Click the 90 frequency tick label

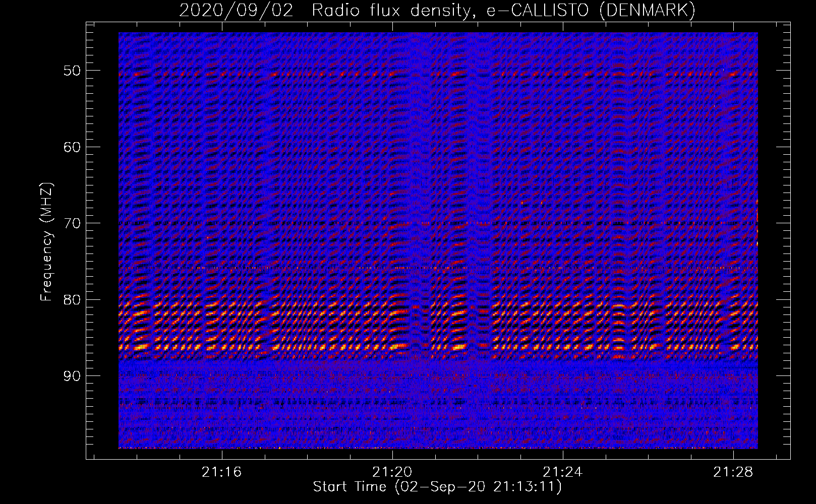point(72,376)
